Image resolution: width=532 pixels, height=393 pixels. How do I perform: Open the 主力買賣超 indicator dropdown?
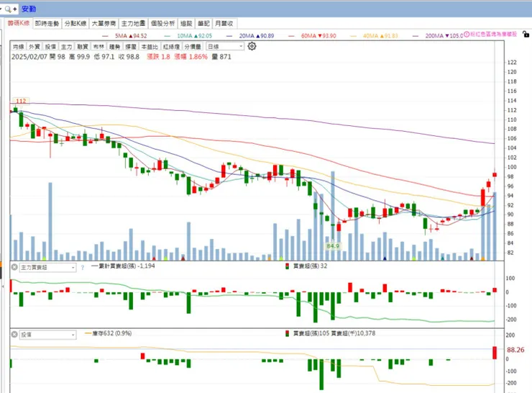pyautogui.click(x=47, y=268)
